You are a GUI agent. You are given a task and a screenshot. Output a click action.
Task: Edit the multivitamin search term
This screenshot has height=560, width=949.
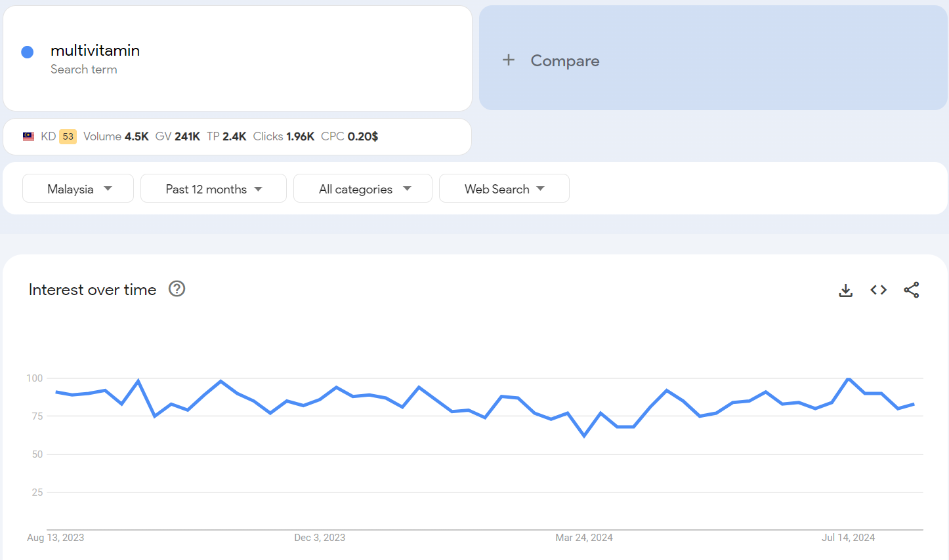(x=95, y=50)
